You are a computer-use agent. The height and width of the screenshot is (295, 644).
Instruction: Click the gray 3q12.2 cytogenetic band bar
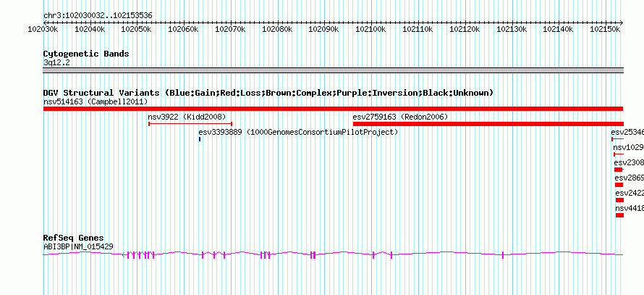pos(333,70)
